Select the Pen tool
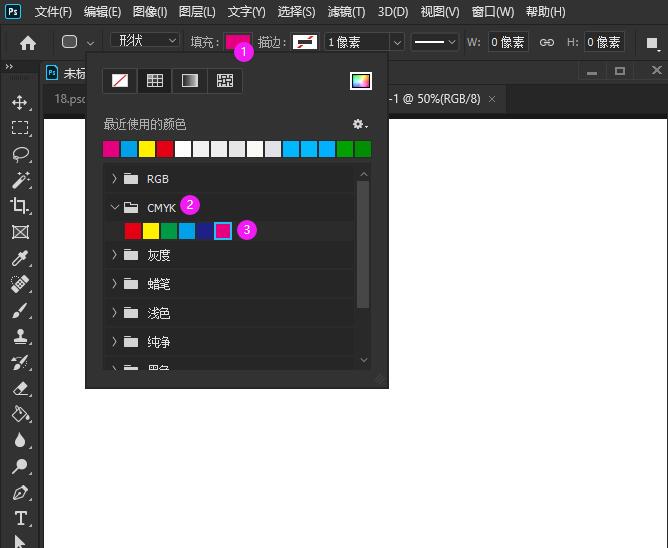The height and width of the screenshot is (548, 668). point(20,493)
